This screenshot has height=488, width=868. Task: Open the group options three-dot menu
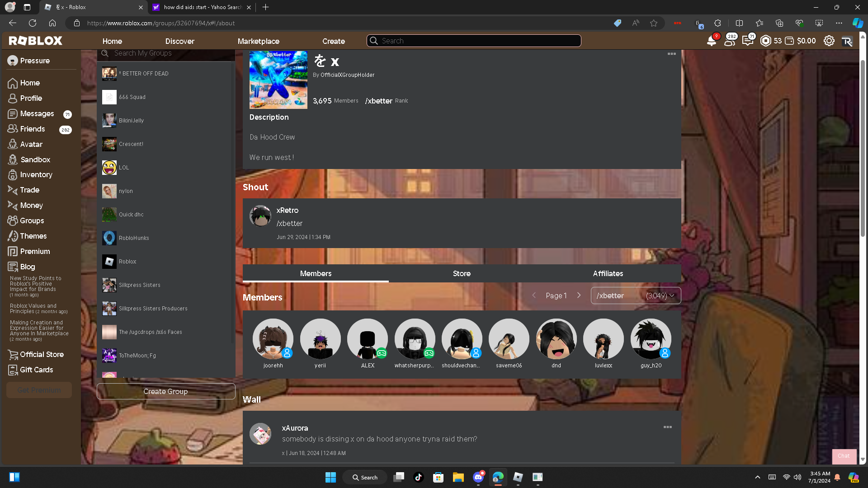click(x=672, y=54)
